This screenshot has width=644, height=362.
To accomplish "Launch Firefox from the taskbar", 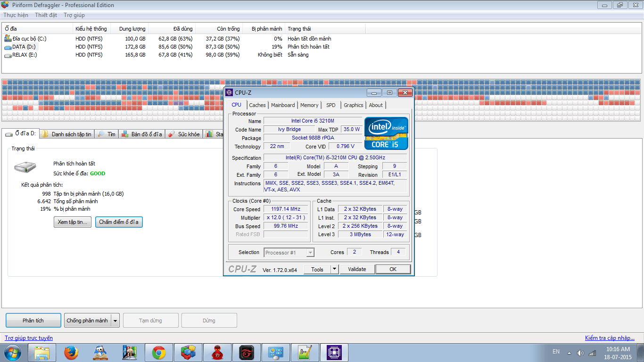I will tap(72, 353).
